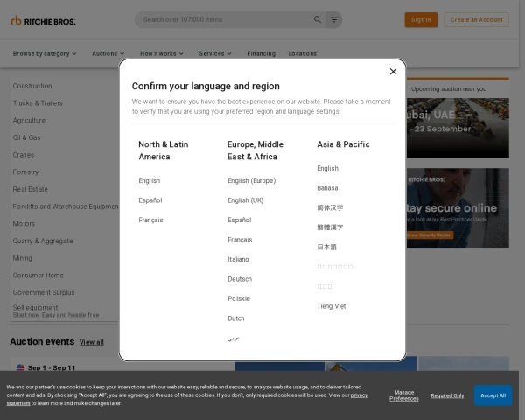Choose Tiếng Việt under Asia & Pacific
Image resolution: width=525 pixels, height=420 pixels.
coord(332,306)
